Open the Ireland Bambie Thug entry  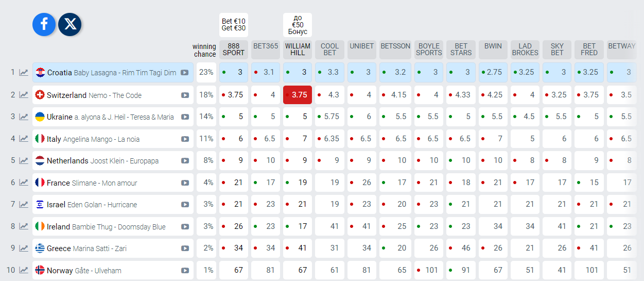click(x=113, y=226)
